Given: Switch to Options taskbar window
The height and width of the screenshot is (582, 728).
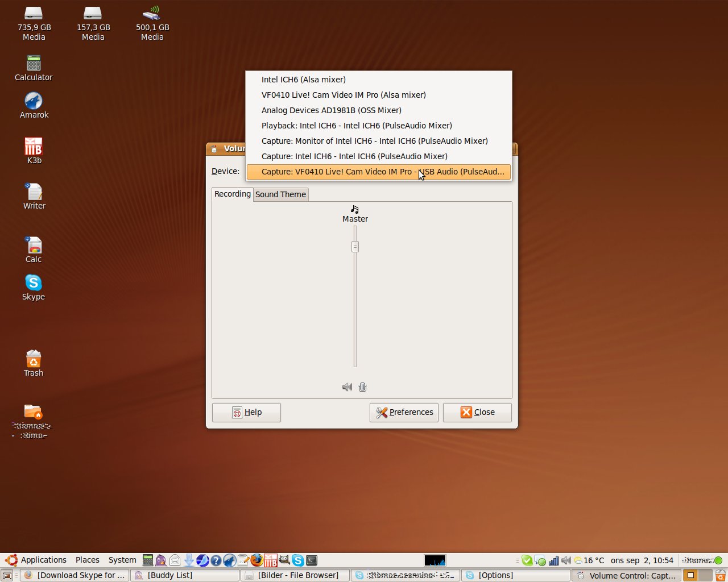Looking at the screenshot, I should click(x=516, y=575).
